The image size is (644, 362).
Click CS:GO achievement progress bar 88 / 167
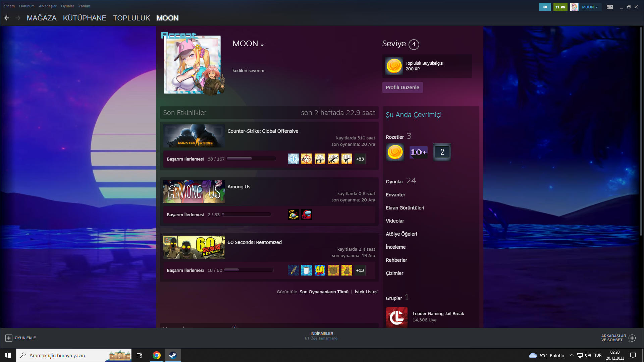point(251,159)
